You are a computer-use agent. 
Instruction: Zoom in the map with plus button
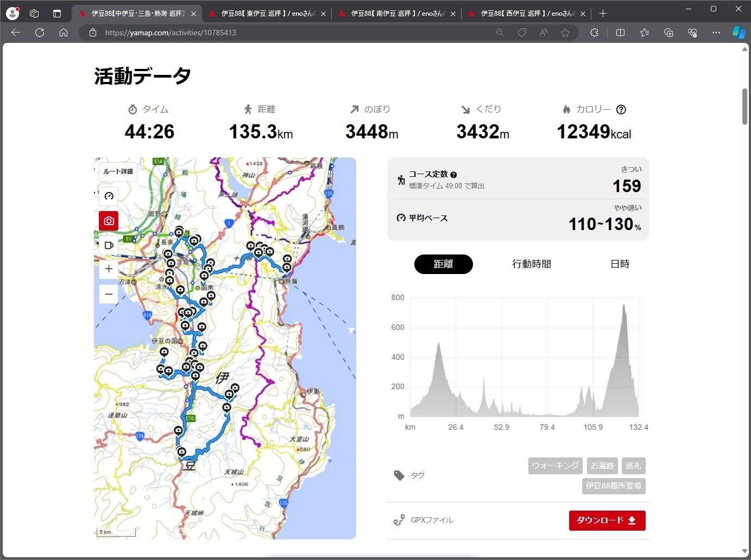[109, 269]
